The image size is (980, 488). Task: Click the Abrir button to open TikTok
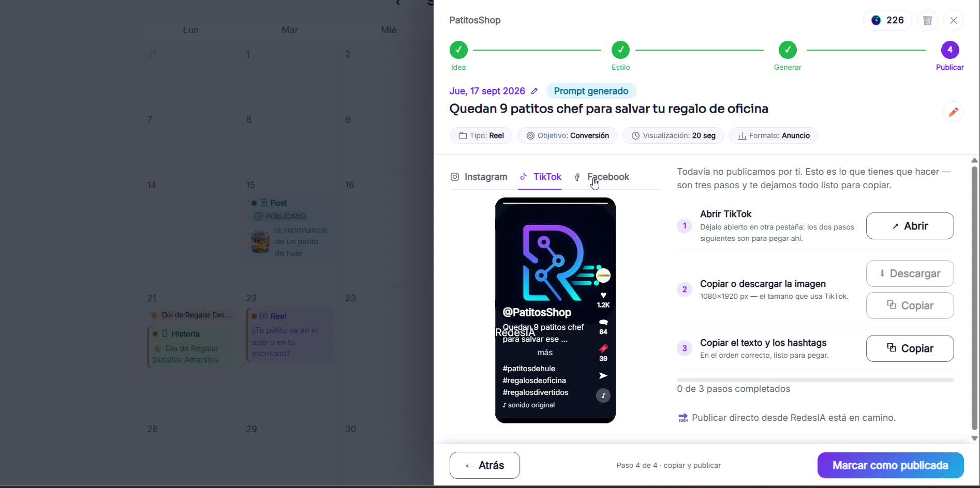tap(910, 226)
